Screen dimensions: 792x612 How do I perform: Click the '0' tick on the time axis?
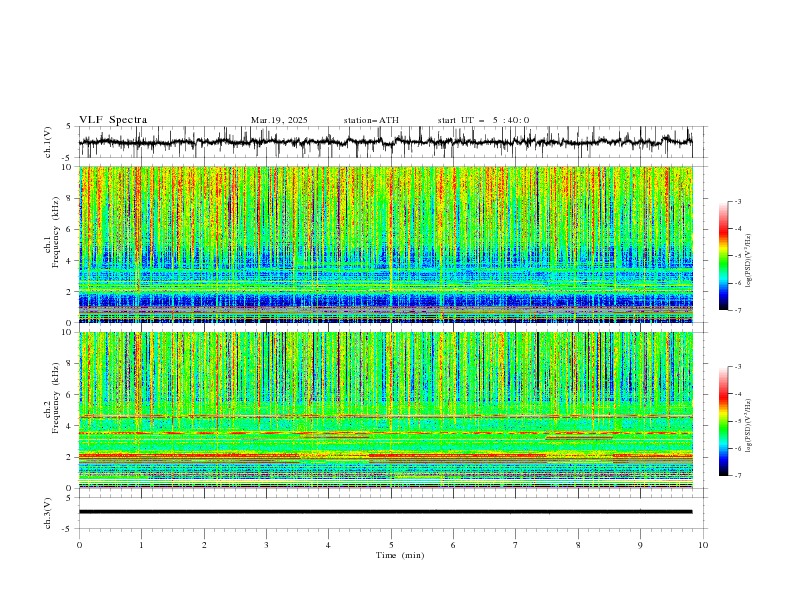(79, 545)
